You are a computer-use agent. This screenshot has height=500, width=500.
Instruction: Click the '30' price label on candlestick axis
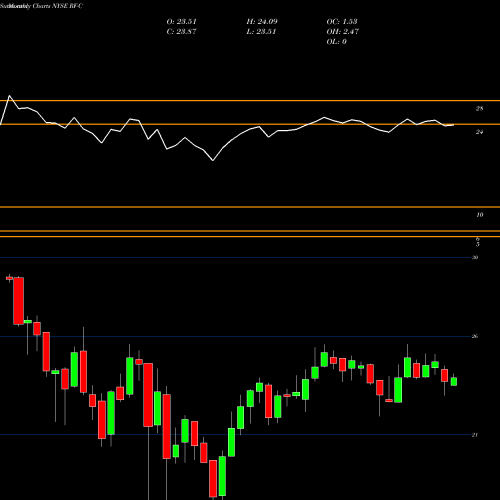click(475, 257)
